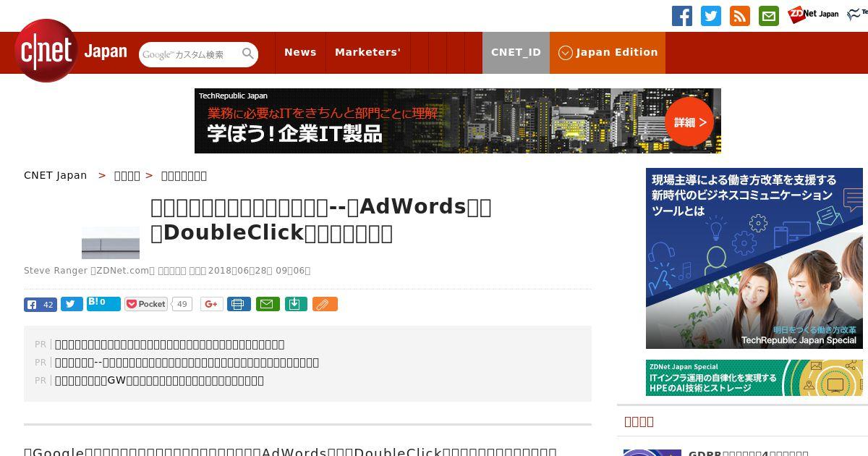Viewport: 868px width, 456px height.
Task: Open the first PR link
Action: [169, 345]
